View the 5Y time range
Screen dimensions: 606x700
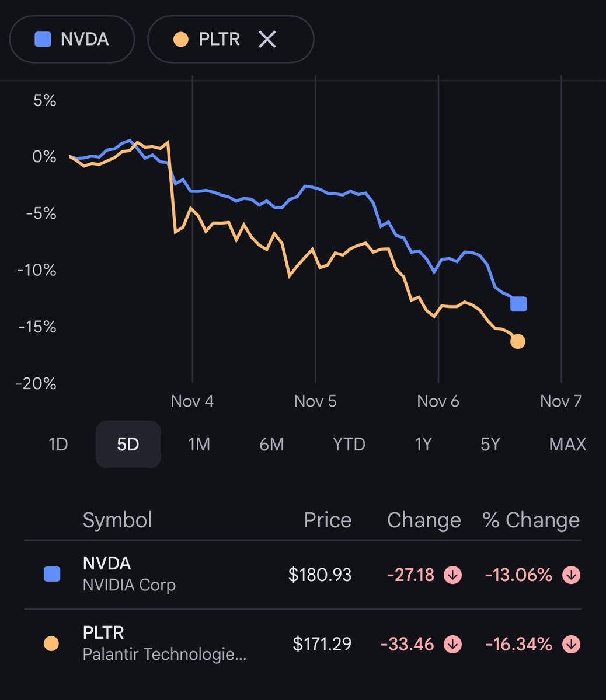pyautogui.click(x=490, y=444)
